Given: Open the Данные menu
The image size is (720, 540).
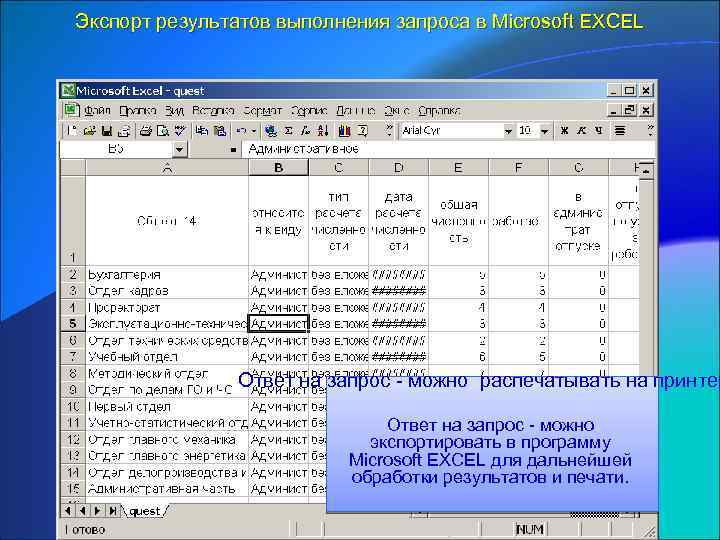Looking at the screenshot, I should point(355,111).
